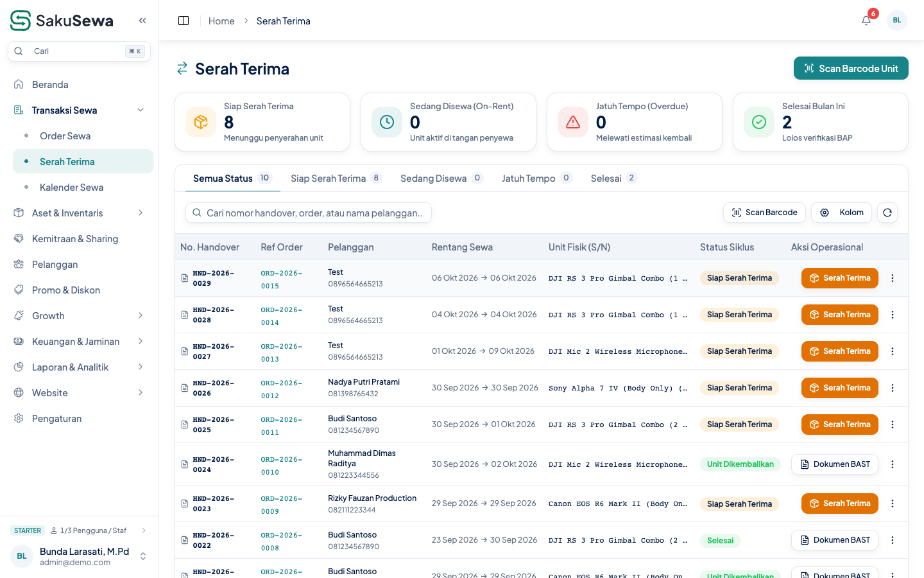Open order reference ORD-2026-0012

pyautogui.click(x=281, y=389)
